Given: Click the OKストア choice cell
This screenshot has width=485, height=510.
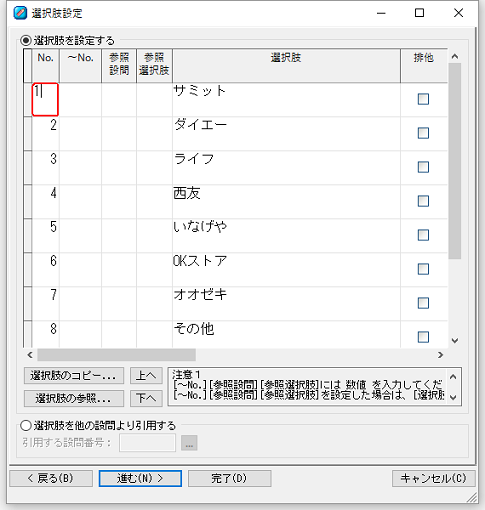Looking at the screenshot, I should (286, 269).
